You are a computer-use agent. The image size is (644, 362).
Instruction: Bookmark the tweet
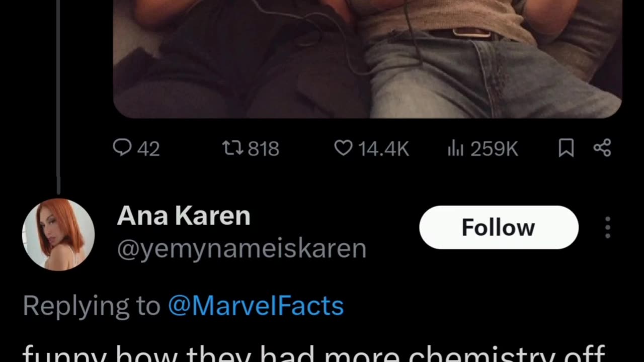[566, 148]
